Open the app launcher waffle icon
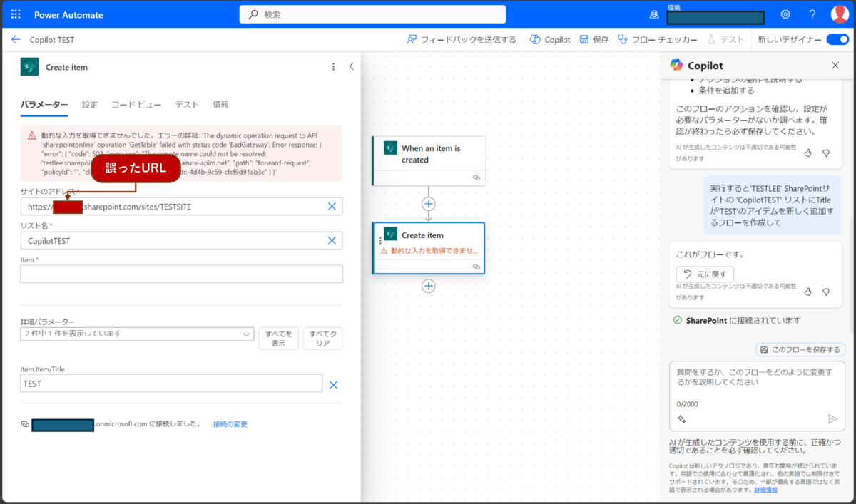The height and width of the screenshot is (504, 856). (x=16, y=14)
